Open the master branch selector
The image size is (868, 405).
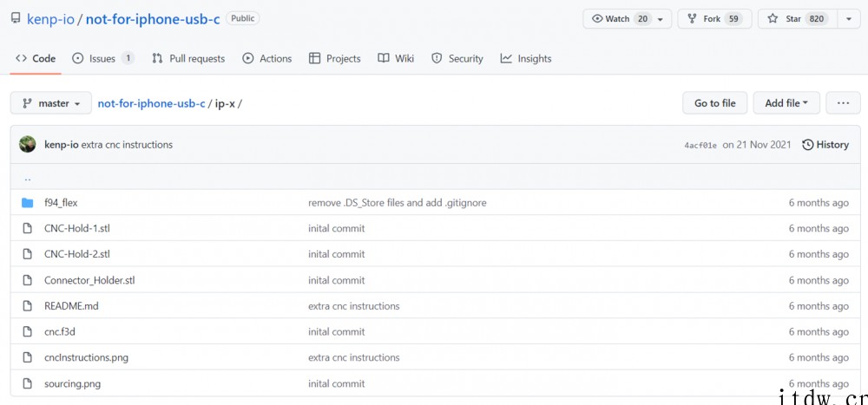point(51,103)
